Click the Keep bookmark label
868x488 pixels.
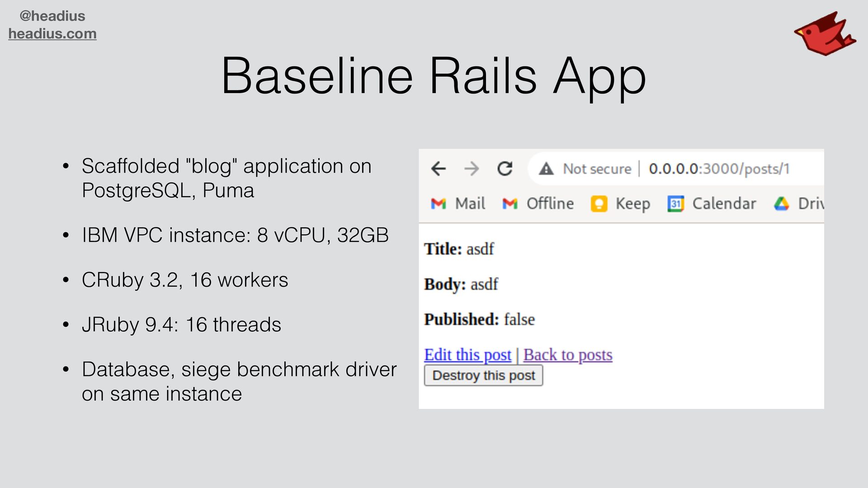point(632,204)
